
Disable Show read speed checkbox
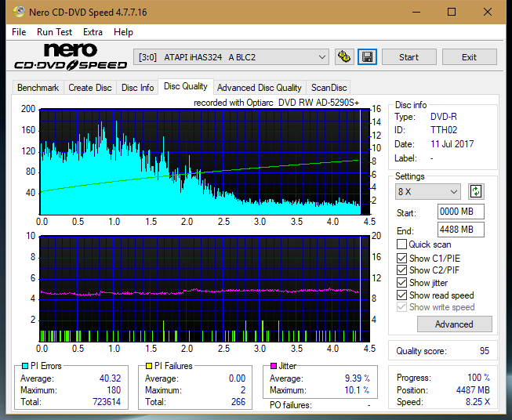pyautogui.click(x=401, y=295)
